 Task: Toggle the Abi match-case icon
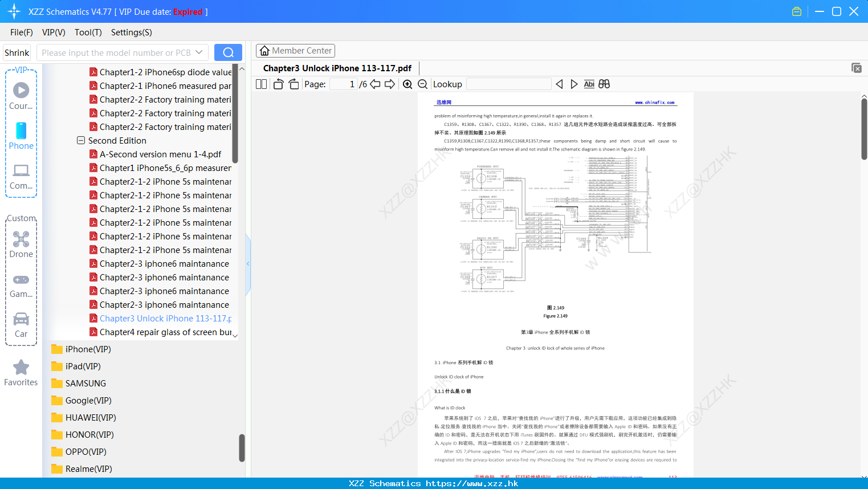(x=589, y=84)
